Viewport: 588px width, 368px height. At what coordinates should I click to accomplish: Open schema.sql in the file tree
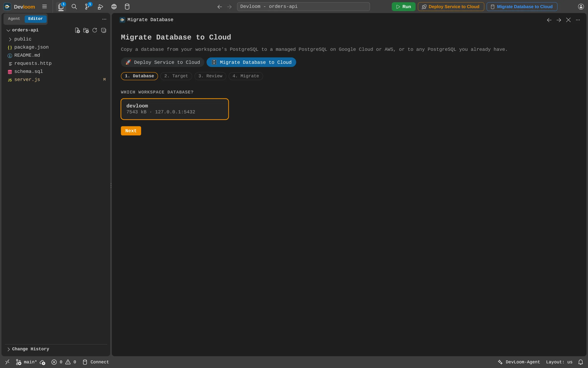[x=56, y=71]
